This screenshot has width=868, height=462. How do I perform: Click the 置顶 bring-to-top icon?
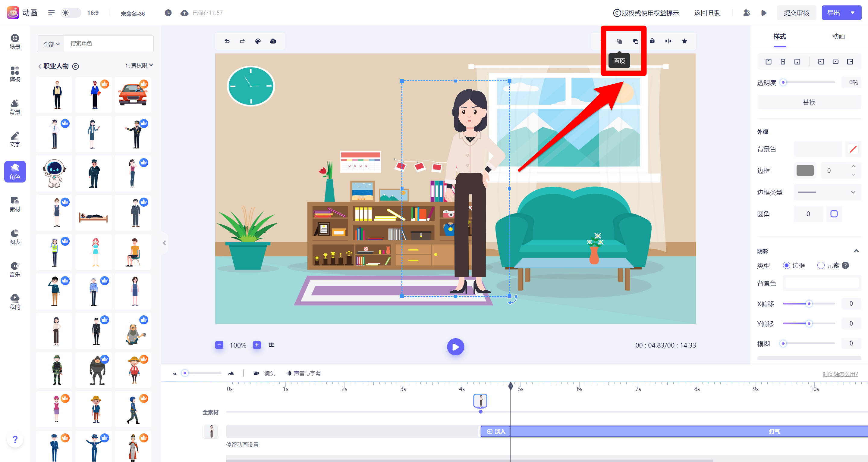619,41
